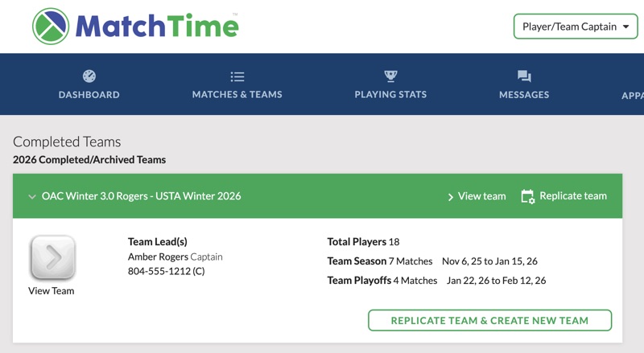Open the MATCHES & TEAMS menu item
Image resolution: width=644 pixels, height=353 pixels.
point(237,94)
